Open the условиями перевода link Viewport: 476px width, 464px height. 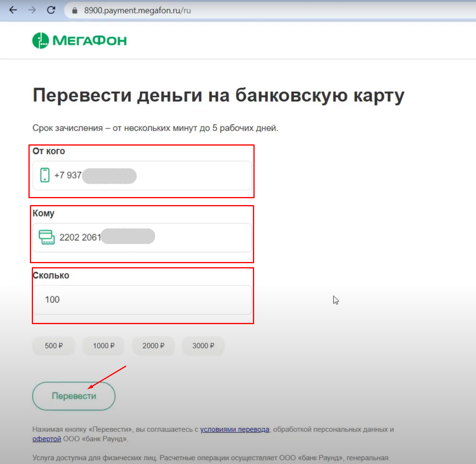[235, 429]
